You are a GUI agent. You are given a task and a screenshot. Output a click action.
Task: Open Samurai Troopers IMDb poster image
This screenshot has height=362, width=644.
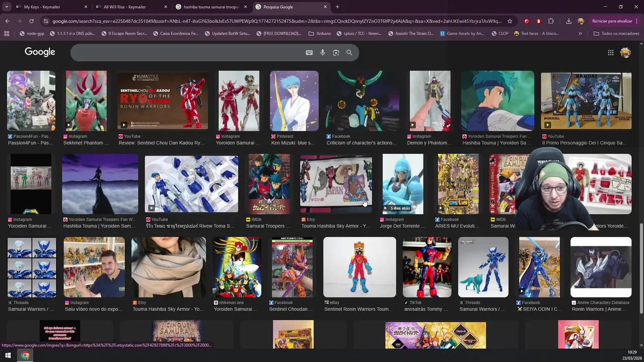pos(269,184)
